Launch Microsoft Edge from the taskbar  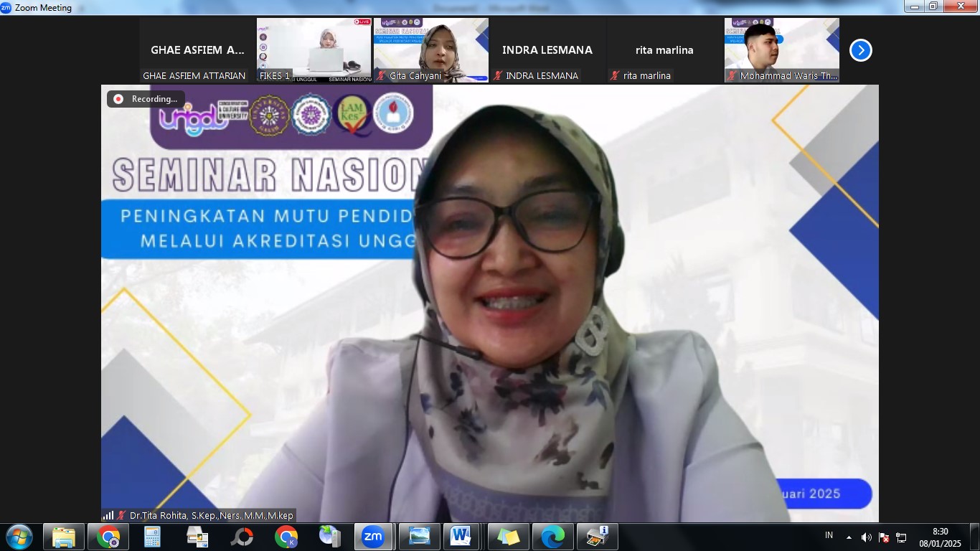(552, 537)
